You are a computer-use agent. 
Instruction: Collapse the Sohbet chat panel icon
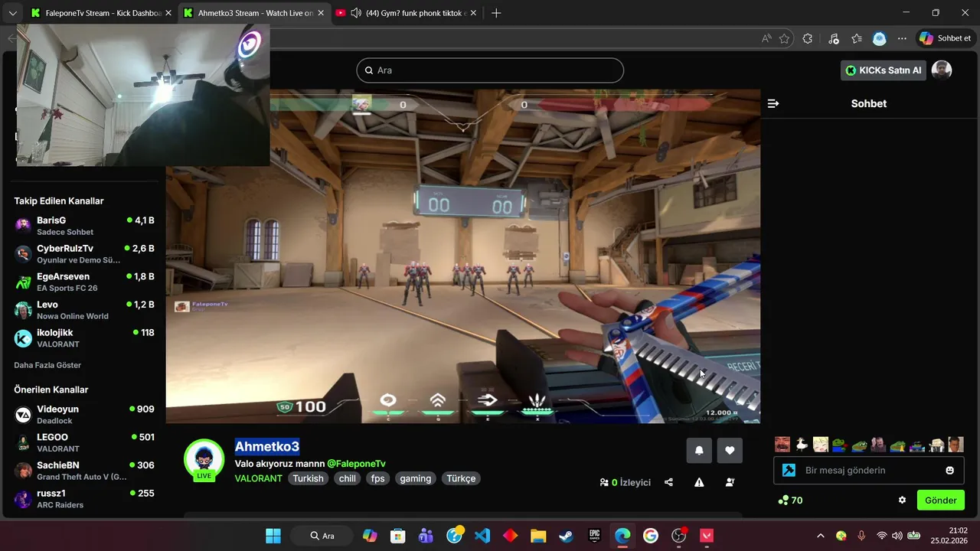click(773, 103)
